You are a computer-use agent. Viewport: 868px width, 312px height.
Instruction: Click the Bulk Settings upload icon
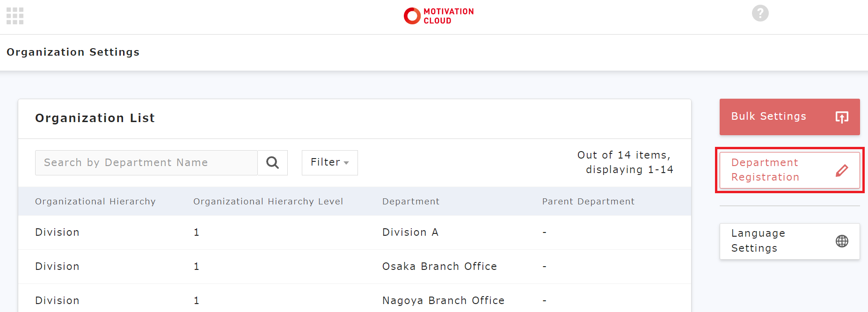(842, 117)
